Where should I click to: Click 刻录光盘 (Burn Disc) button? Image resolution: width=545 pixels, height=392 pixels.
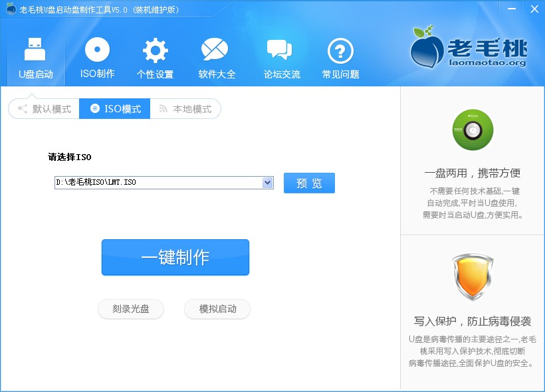tap(131, 309)
